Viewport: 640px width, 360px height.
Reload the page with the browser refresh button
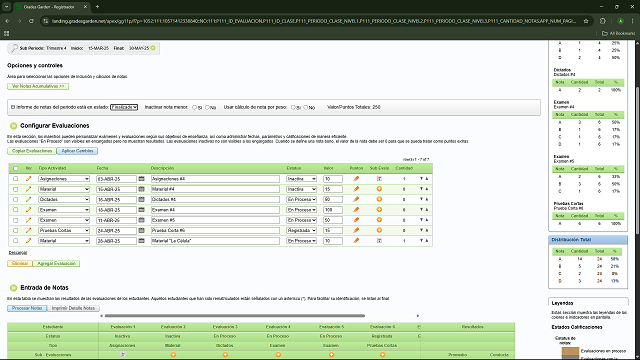31,21
